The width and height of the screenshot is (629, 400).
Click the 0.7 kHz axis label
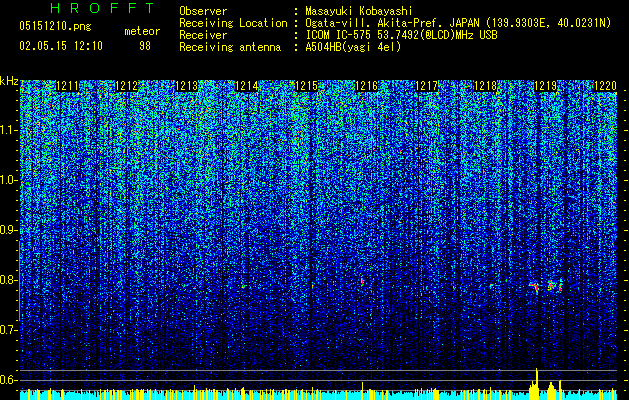pos(9,330)
